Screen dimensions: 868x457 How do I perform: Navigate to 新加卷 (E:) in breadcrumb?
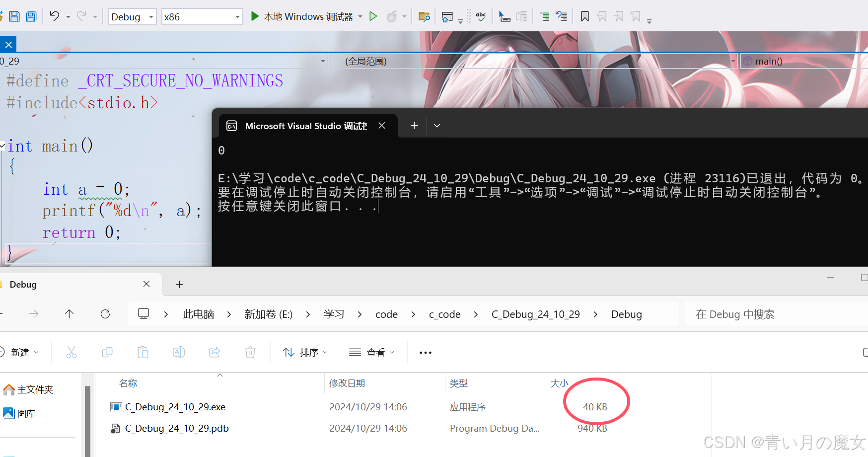269,314
